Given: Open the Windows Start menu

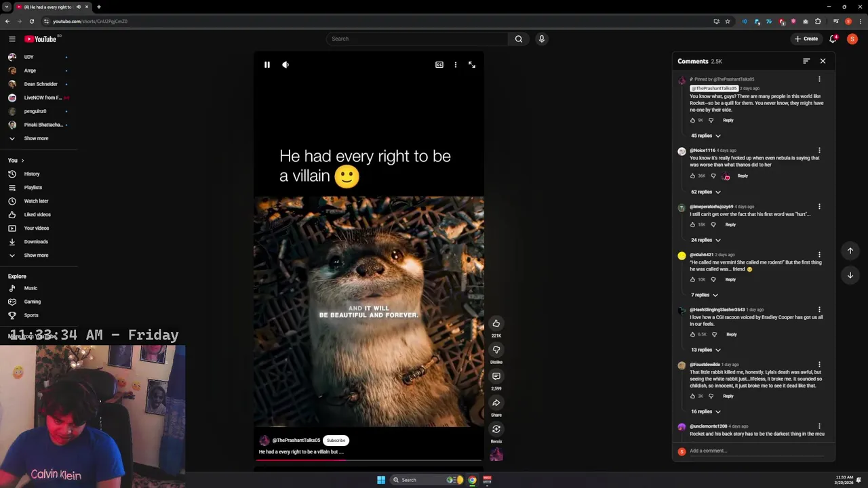Looking at the screenshot, I should (x=381, y=480).
